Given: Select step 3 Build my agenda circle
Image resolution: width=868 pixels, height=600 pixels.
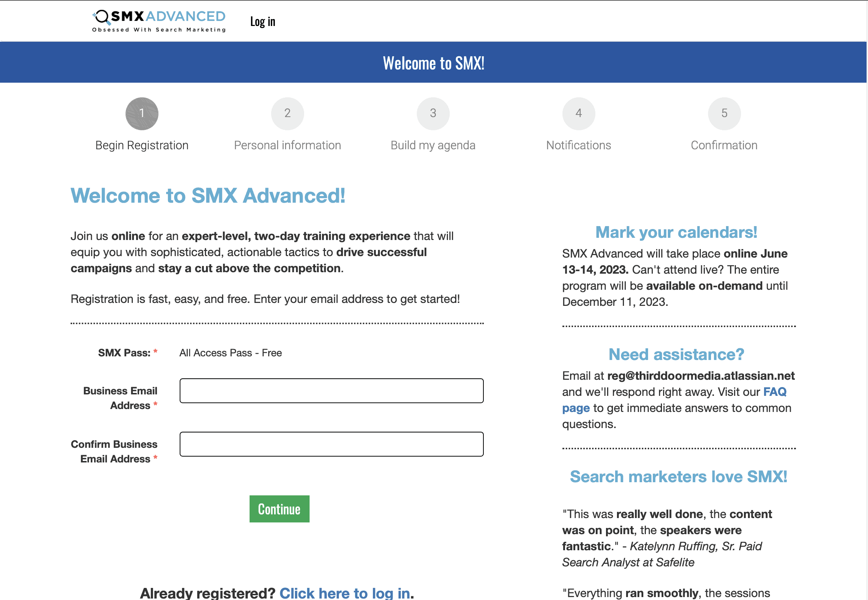Looking at the screenshot, I should click(x=433, y=113).
